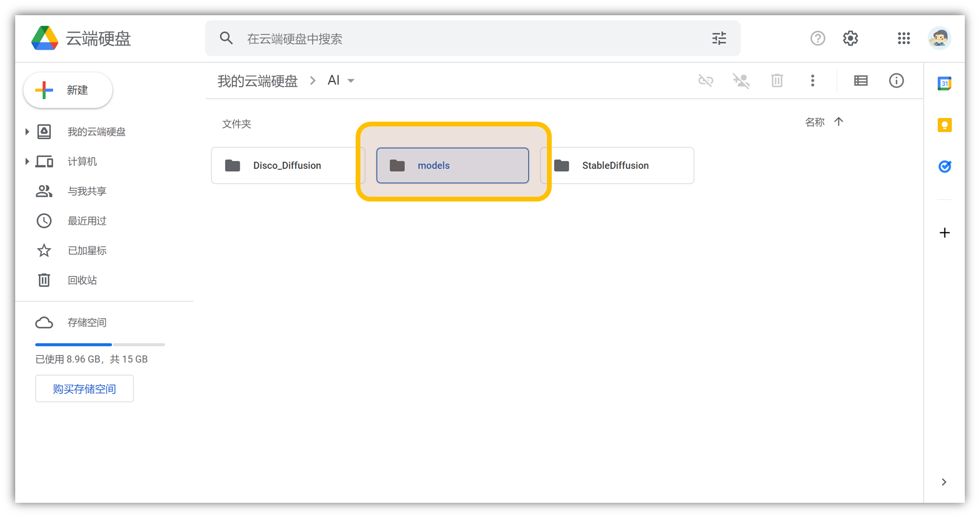Click the share with people icon
This screenshot has width=980, height=518.
(x=741, y=81)
